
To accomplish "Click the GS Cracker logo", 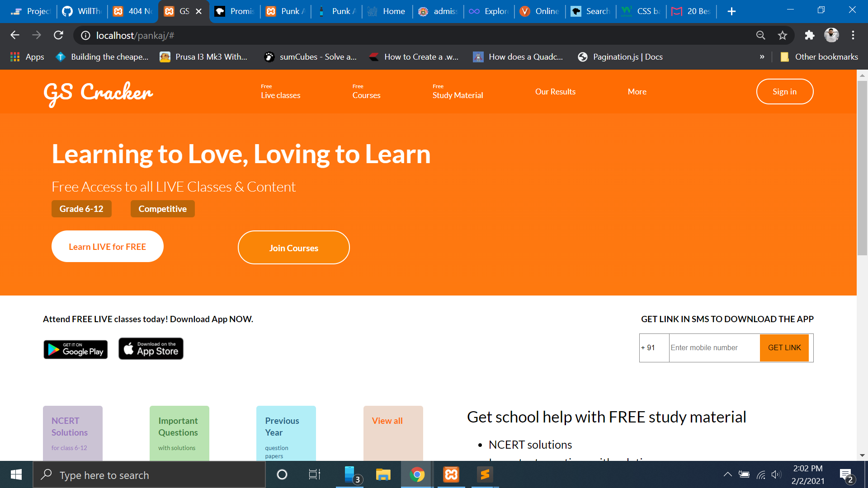I will tap(98, 93).
